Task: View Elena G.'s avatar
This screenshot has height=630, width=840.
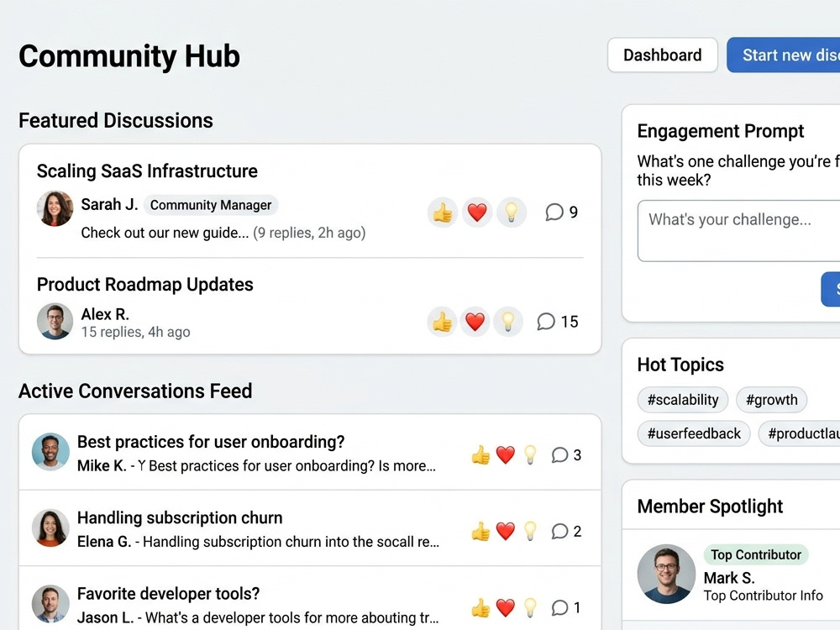Action: [50, 528]
